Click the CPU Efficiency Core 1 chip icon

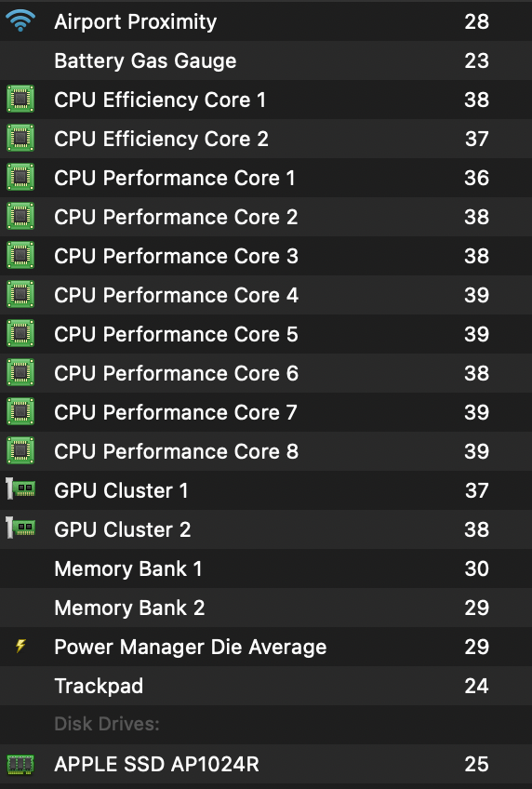(20, 100)
